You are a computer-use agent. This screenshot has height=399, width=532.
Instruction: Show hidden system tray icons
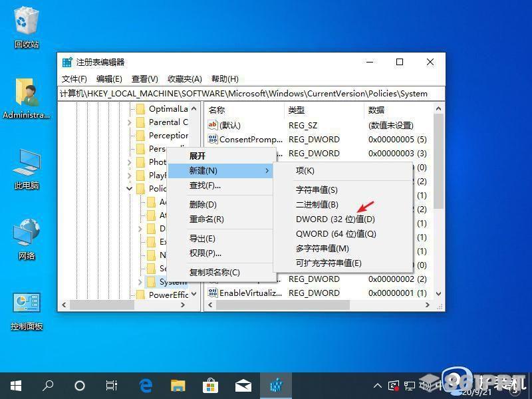tap(377, 386)
